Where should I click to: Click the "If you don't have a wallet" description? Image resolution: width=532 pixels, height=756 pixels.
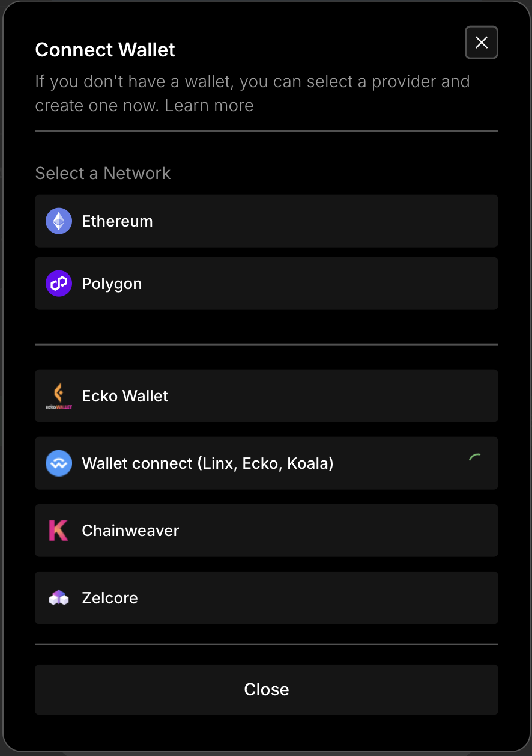(x=252, y=82)
